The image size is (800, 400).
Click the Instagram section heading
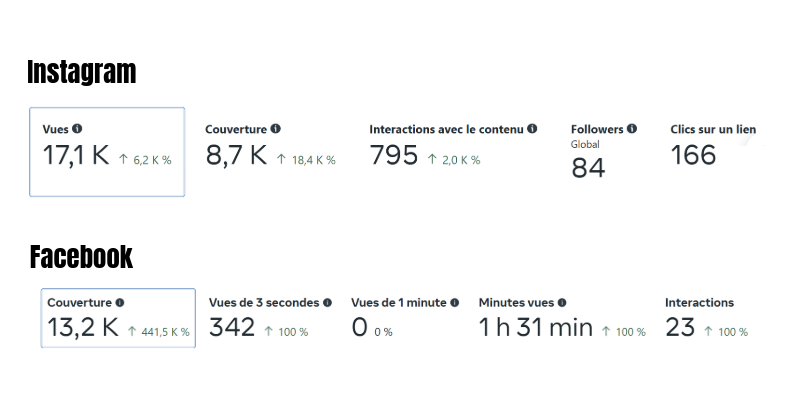(82, 72)
